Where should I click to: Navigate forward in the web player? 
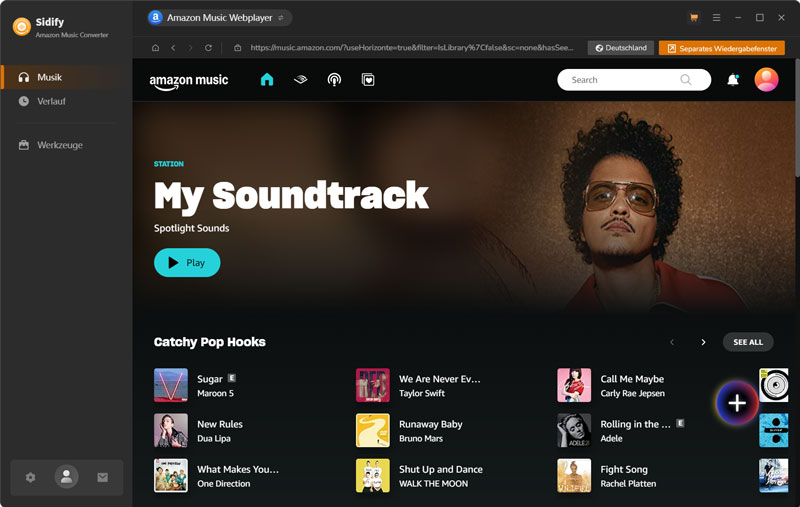[x=190, y=48]
